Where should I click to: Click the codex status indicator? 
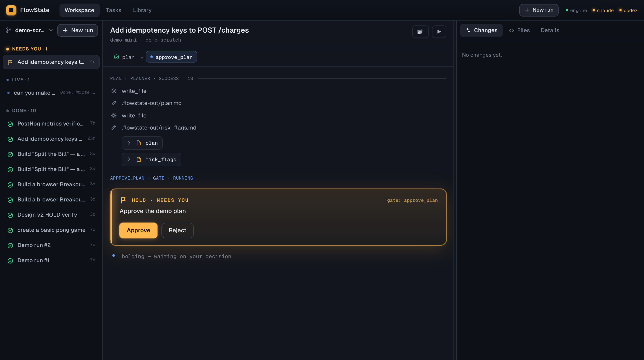(x=628, y=10)
